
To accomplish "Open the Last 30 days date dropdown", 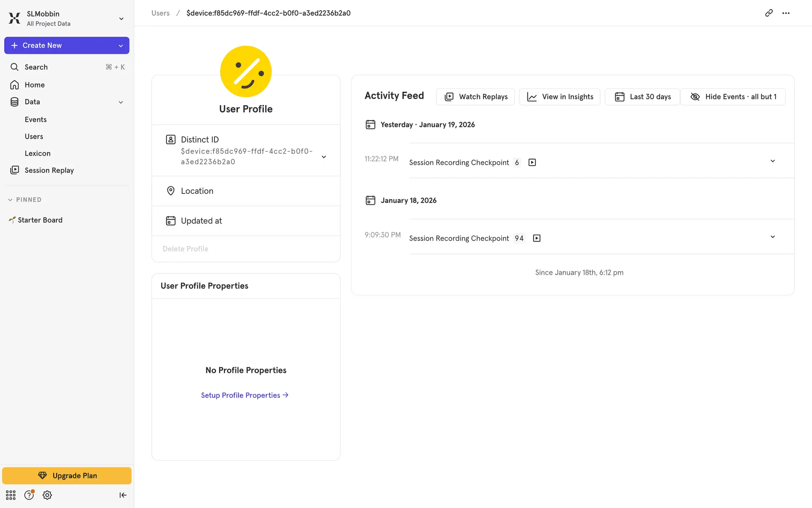I will click(642, 97).
